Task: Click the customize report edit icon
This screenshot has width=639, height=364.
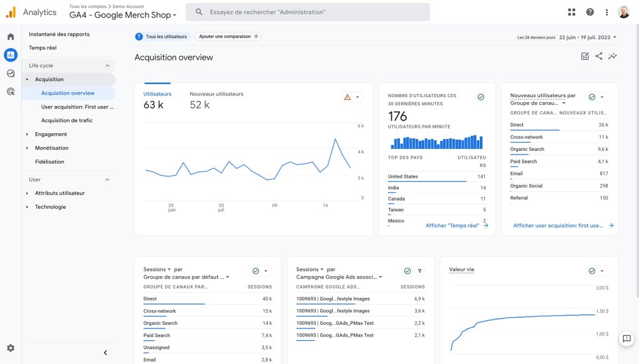Action: [585, 56]
